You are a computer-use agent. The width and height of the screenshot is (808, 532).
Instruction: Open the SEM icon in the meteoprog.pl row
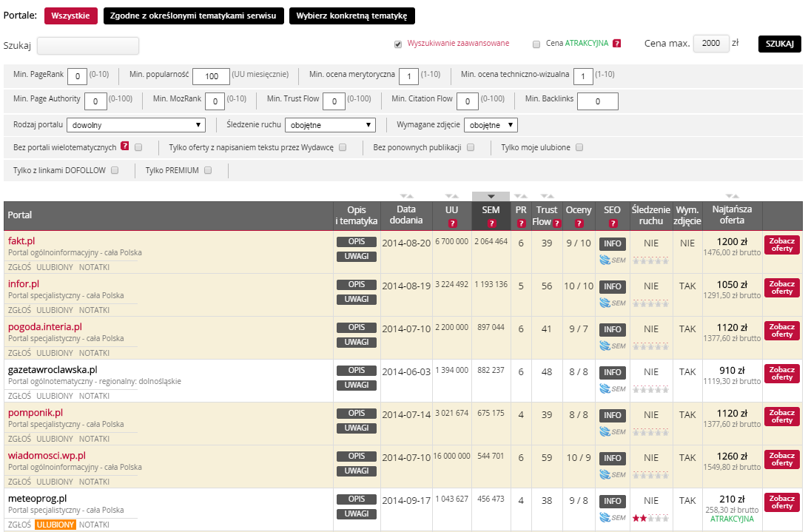point(612,517)
